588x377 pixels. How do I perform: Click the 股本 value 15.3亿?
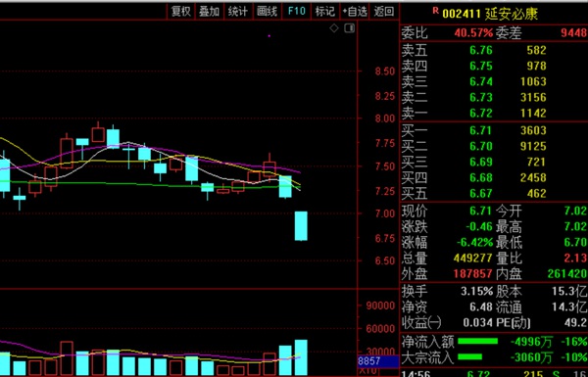[x=569, y=291]
